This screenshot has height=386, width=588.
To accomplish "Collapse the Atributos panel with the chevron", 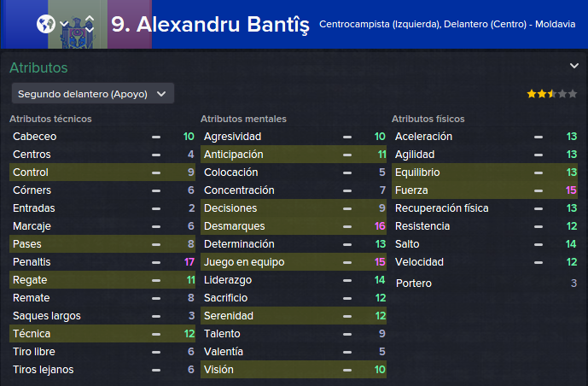I will click(x=574, y=66).
